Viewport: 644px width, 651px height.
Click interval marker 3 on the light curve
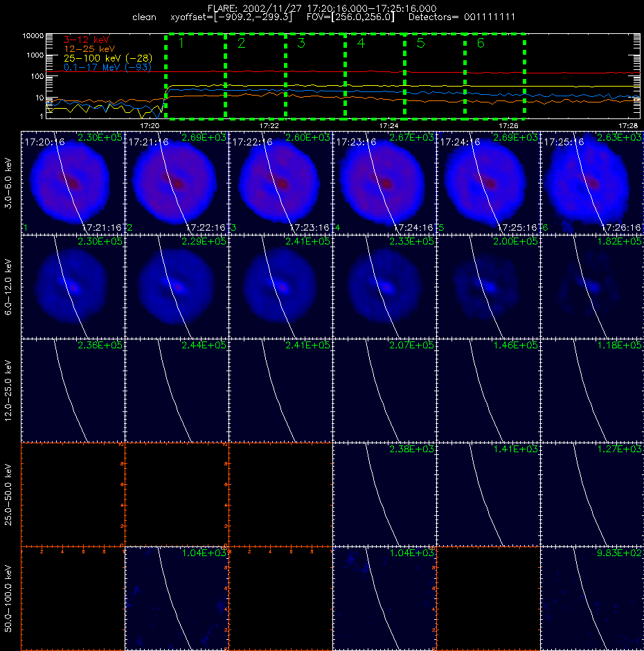pos(301,43)
